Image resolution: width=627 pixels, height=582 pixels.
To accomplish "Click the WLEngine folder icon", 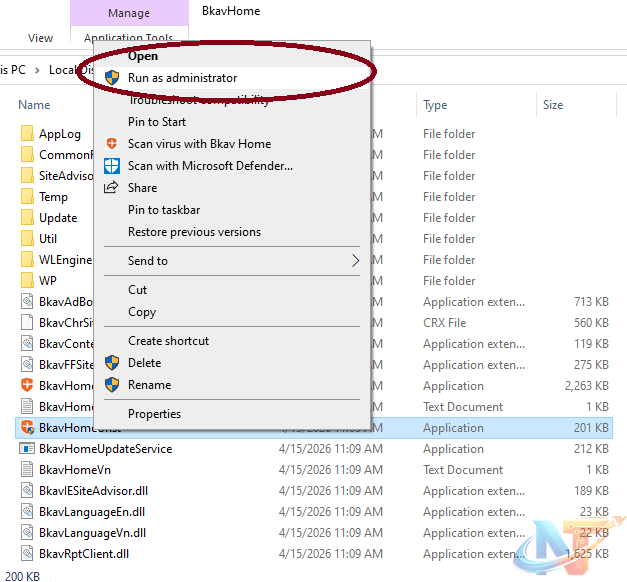I will coord(27,260).
